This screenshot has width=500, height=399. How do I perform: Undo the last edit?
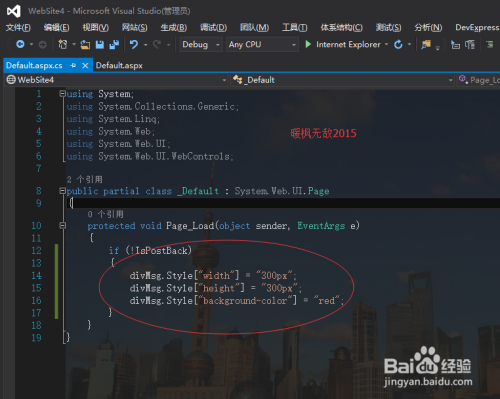coord(134,44)
